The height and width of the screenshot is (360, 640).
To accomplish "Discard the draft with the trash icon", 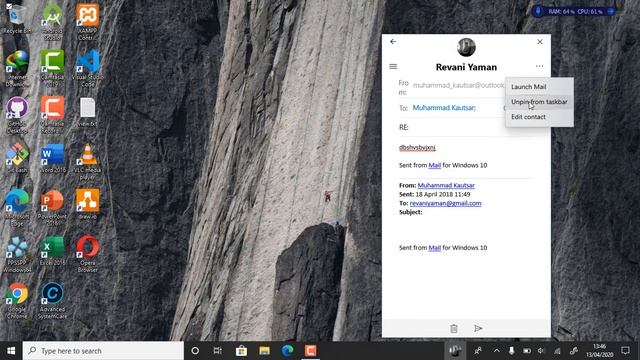I will (x=454, y=329).
